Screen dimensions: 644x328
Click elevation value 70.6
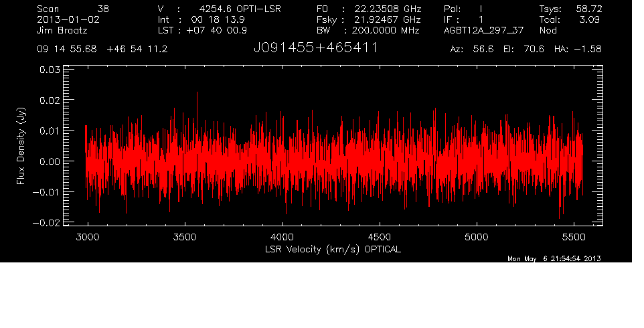click(x=534, y=50)
